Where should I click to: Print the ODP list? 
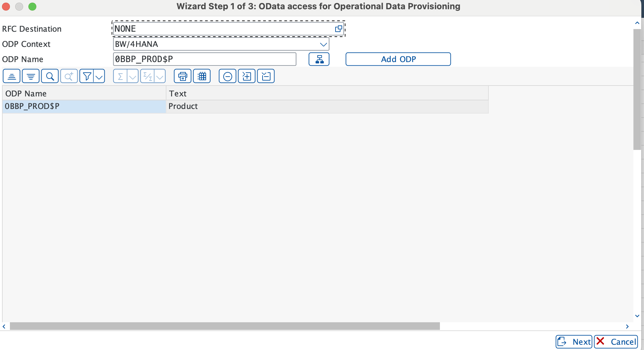[182, 76]
